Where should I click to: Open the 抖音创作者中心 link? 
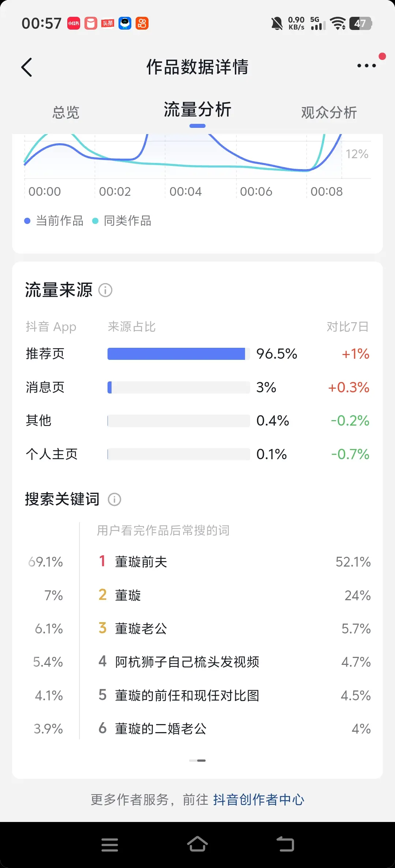click(259, 800)
